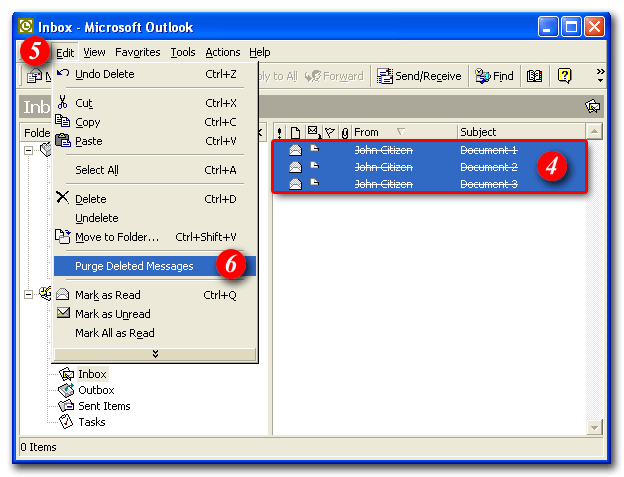Click the Help question mark icon
Viewport: 624px width, 477px height.
pos(564,76)
